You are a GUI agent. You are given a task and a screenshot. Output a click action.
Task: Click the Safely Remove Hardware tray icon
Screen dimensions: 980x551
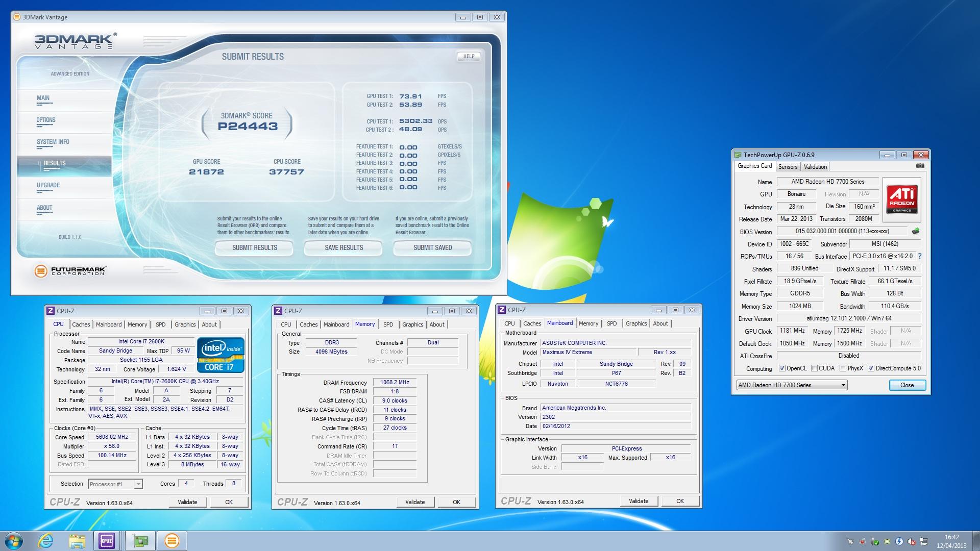pos(875,541)
